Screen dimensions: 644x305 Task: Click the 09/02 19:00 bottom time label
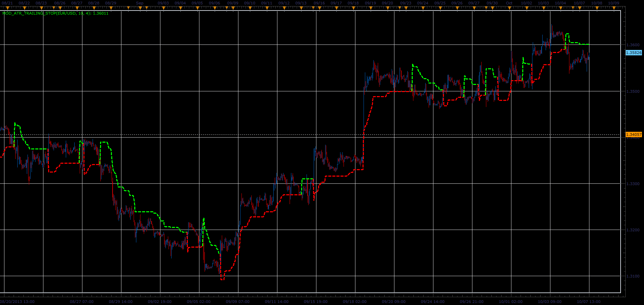[x=160, y=302]
